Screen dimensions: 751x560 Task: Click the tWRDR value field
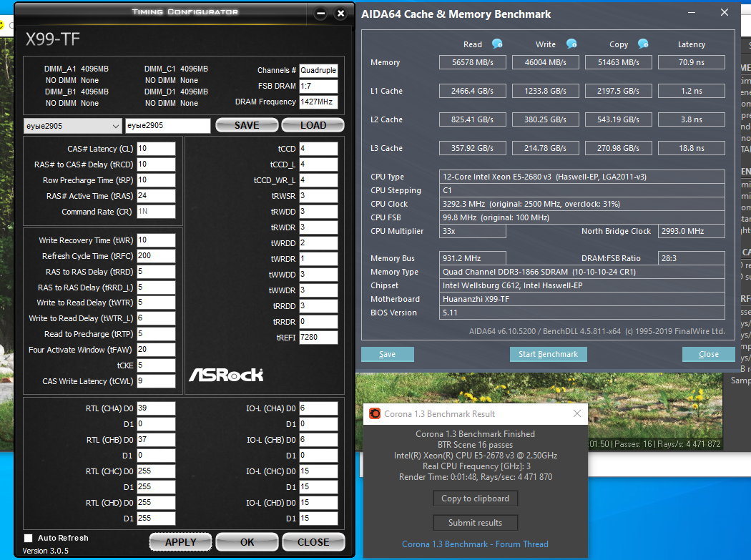(x=318, y=259)
